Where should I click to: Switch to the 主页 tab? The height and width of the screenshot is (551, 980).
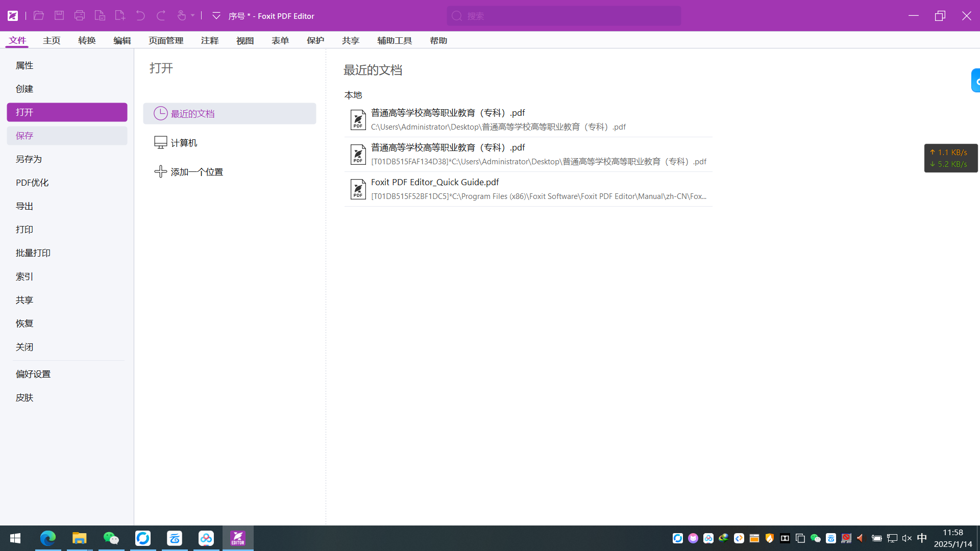(52, 40)
